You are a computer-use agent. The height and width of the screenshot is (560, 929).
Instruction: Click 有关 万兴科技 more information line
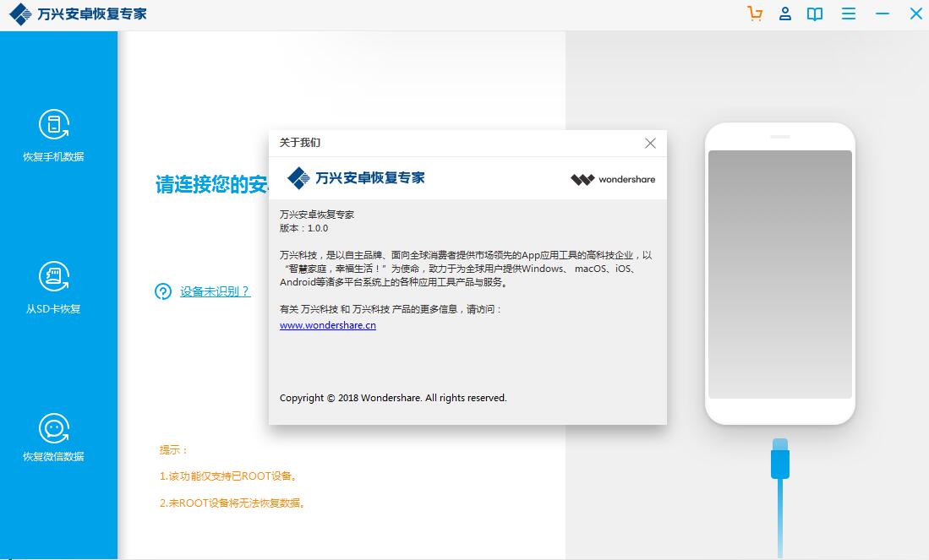tap(391, 309)
